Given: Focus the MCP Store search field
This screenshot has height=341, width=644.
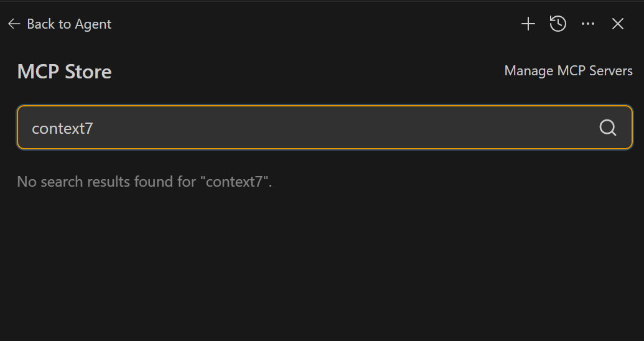Looking at the screenshot, I should [311, 128].
